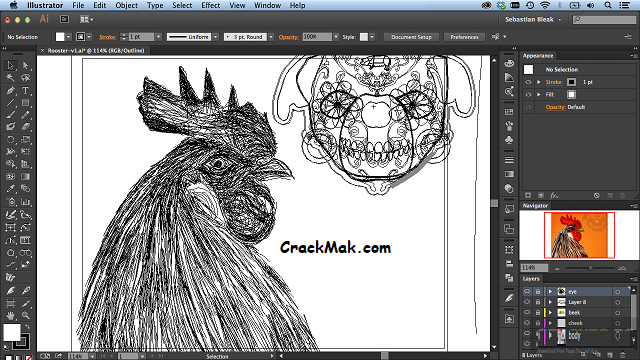Open the Stroke link in control bar
Screen dimensions: 640x360
[x=107, y=37]
